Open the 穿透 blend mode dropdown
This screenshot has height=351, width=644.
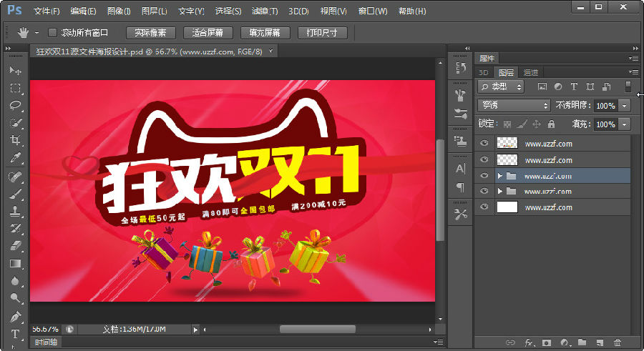(513, 105)
